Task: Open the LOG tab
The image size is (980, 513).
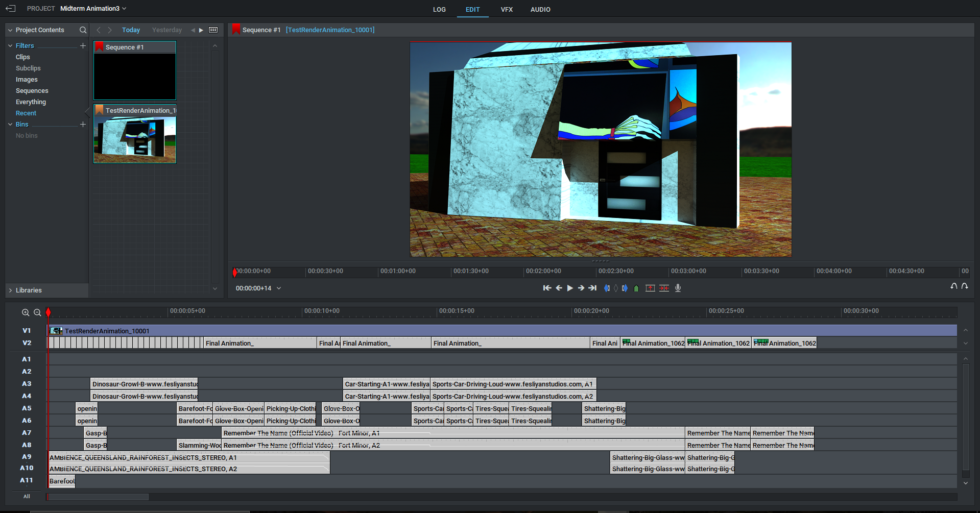Action: 439,9
